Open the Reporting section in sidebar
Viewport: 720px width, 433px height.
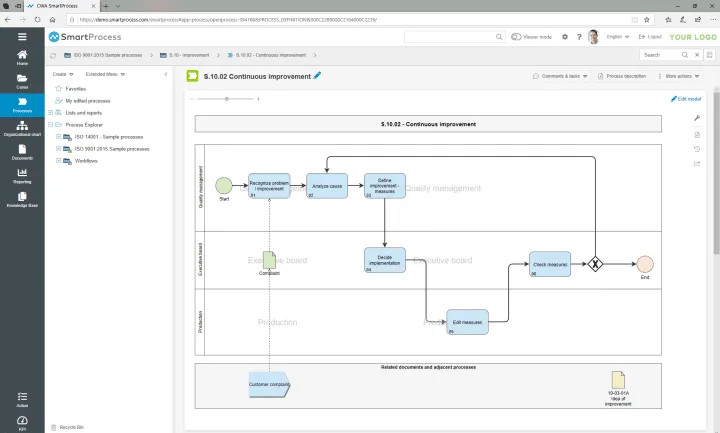22,176
